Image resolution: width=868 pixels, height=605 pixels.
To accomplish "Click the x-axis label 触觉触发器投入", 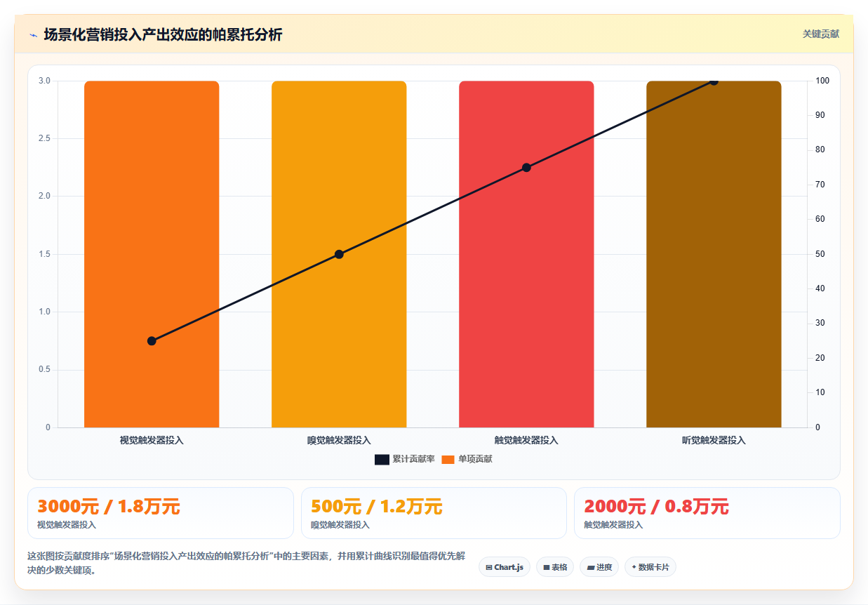I will [x=526, y=440].
